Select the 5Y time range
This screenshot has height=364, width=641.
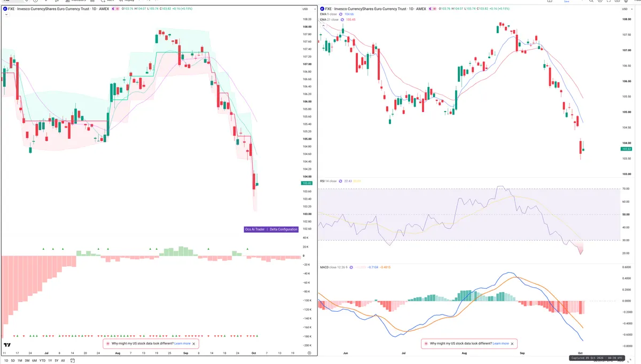57,360
